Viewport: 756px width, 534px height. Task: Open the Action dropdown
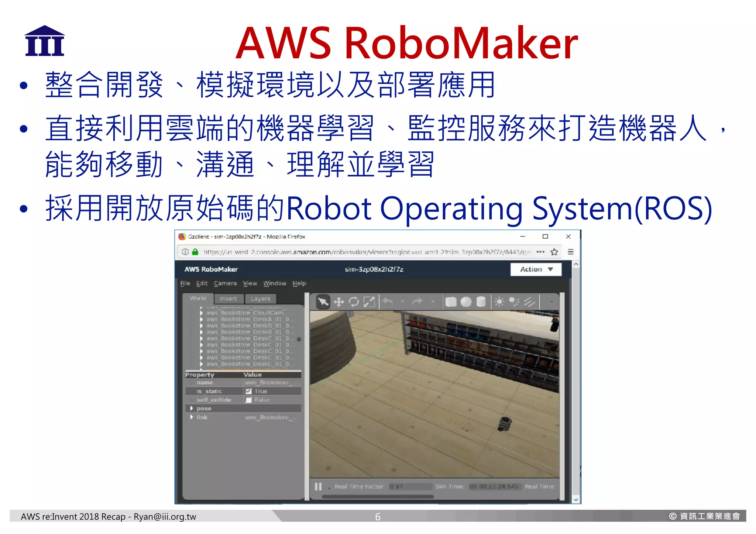point(536,269)
